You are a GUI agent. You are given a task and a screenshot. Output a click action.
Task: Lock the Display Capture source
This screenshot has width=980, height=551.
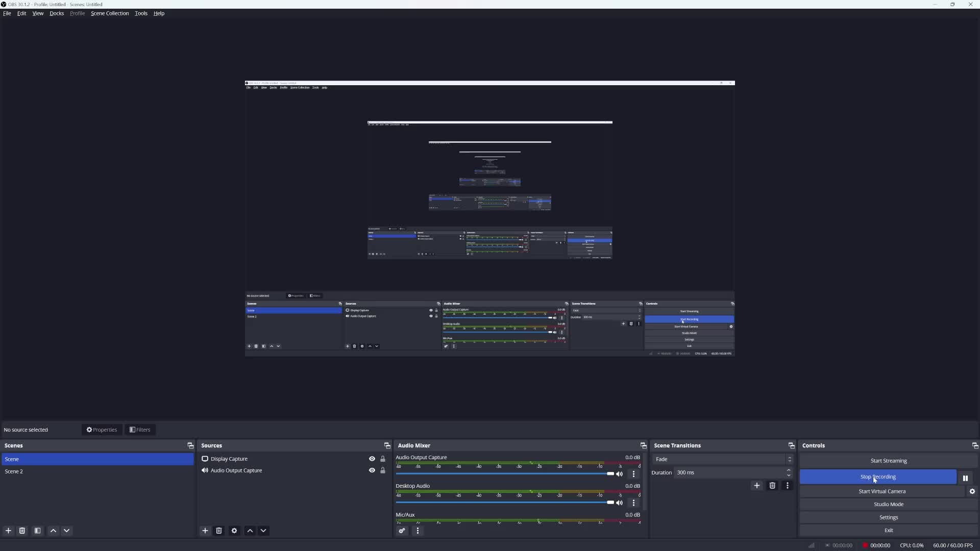[383, 459]
